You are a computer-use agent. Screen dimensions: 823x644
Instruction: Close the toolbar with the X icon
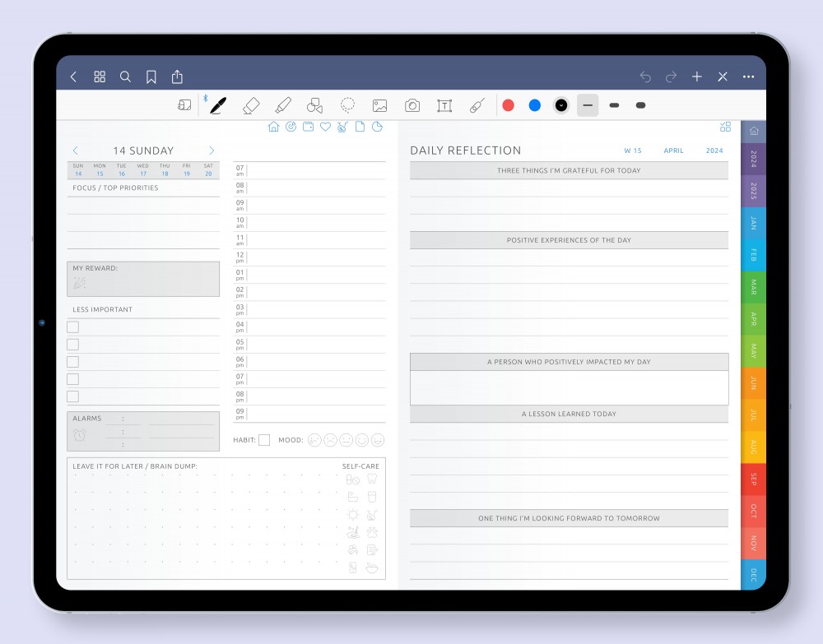tap(723, 77)
